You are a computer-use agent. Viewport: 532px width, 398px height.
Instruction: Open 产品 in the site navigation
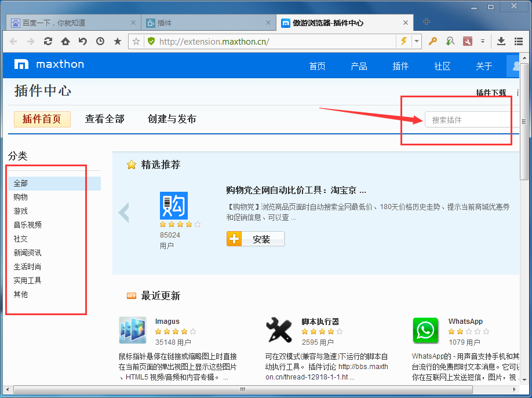359,66
